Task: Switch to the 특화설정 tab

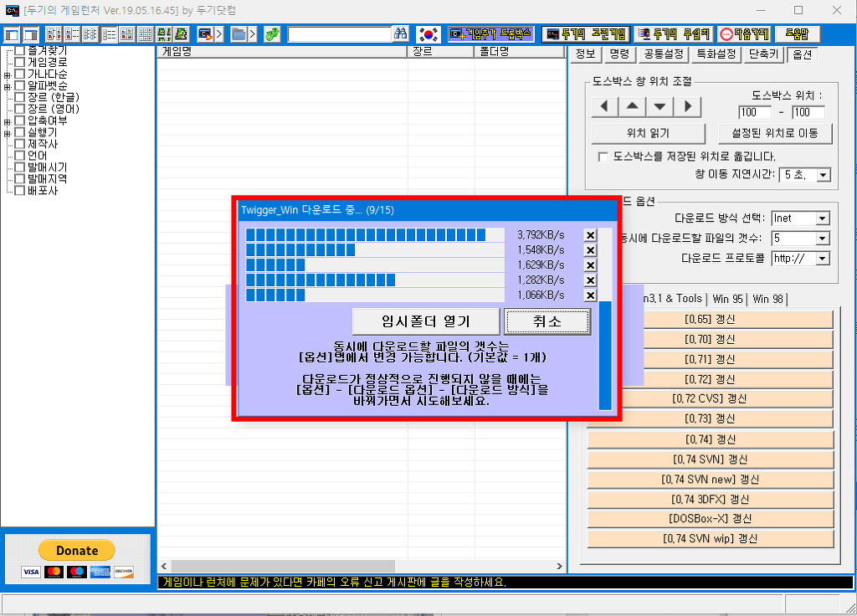Action: tap(716, 54)
